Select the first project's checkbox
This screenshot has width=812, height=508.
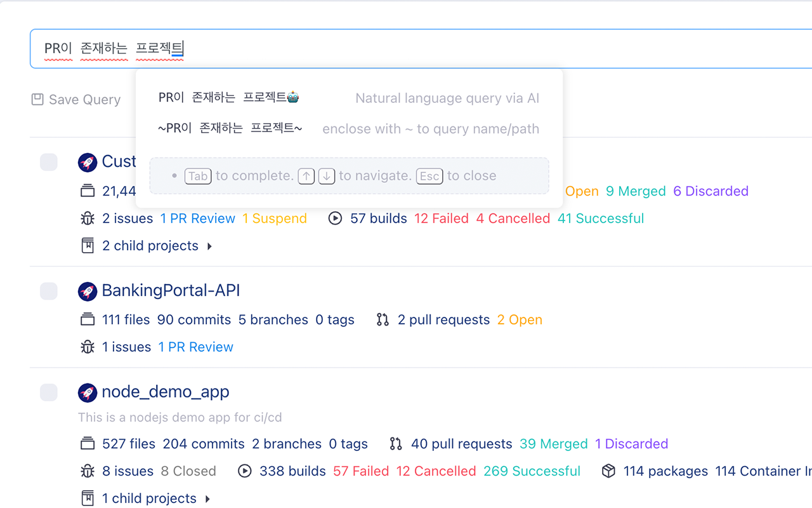49,163
